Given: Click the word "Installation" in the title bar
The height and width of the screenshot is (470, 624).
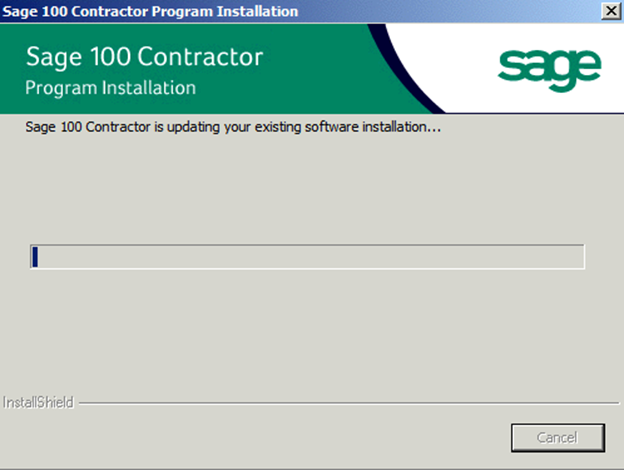Looking at the screenshot, I should click(257, 11).
